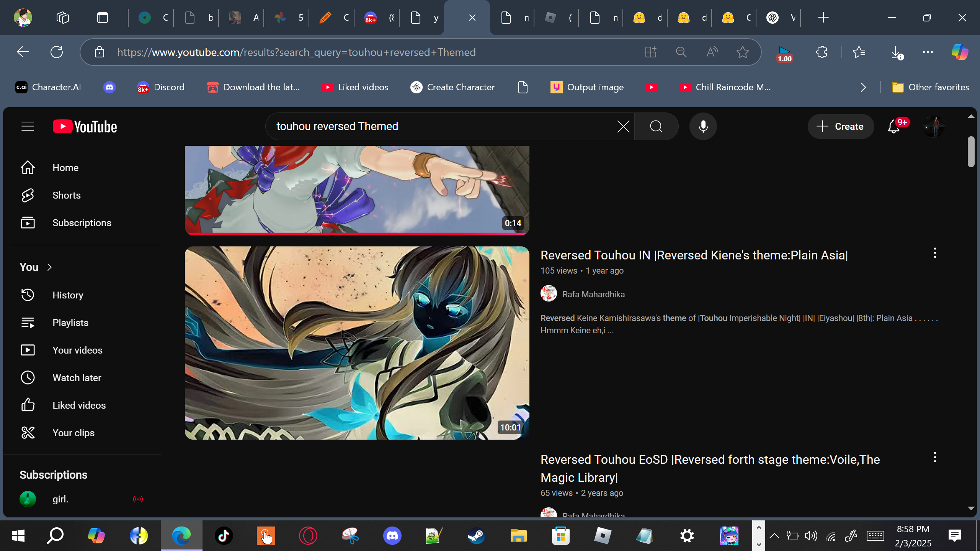This screenshot has height=551, width=980.
Task: View site information lock icon
Action: (x=100, y=52)
